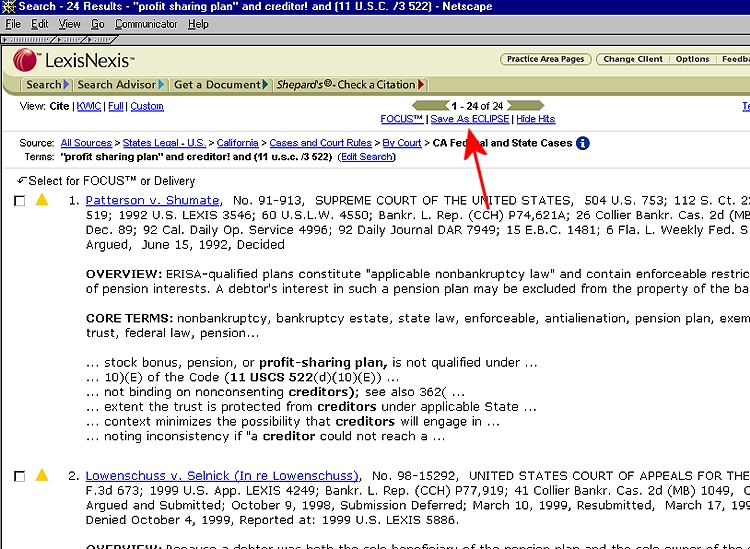
Task: Select checkbox for Lowenschuss v. Selnick result
Action: click(20, 476)
